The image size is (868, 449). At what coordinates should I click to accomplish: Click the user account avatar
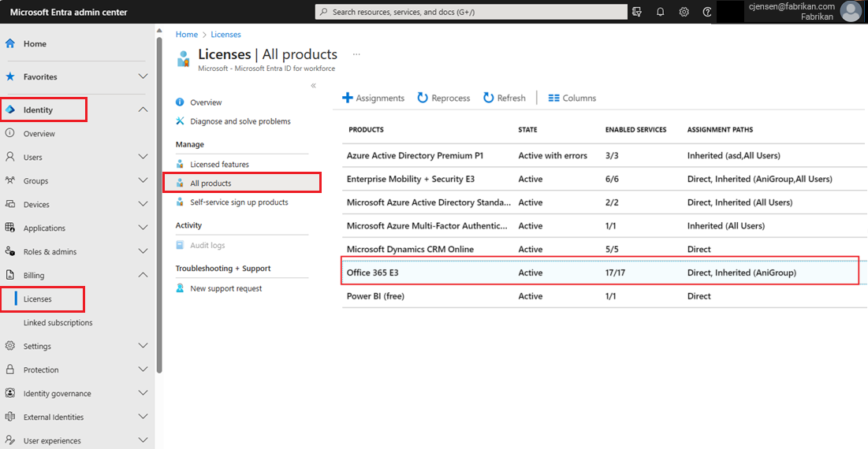click(x=851, y=11)
